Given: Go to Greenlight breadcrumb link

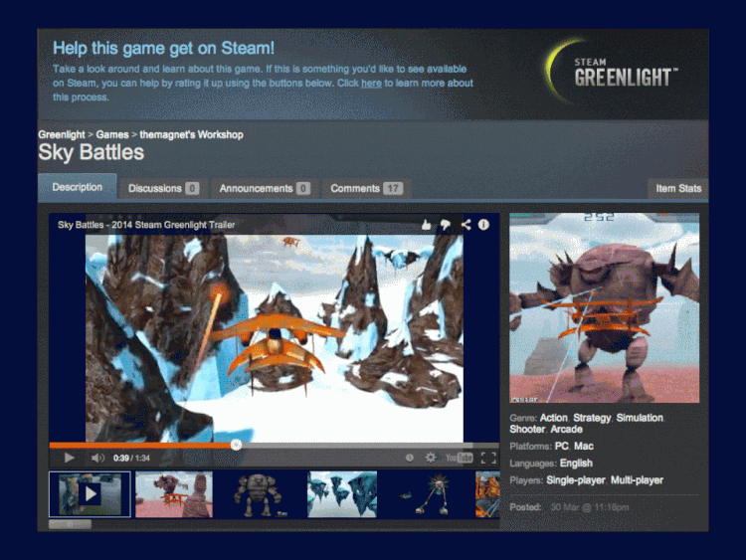Looking at the screenshot, I should click(x=62, y=134).
